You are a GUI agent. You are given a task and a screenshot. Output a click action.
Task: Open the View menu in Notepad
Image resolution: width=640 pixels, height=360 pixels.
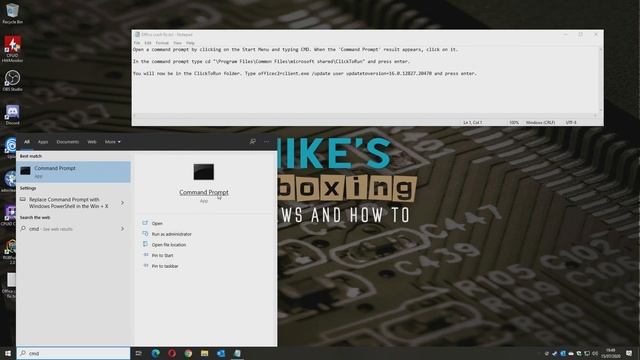(177, 43)
